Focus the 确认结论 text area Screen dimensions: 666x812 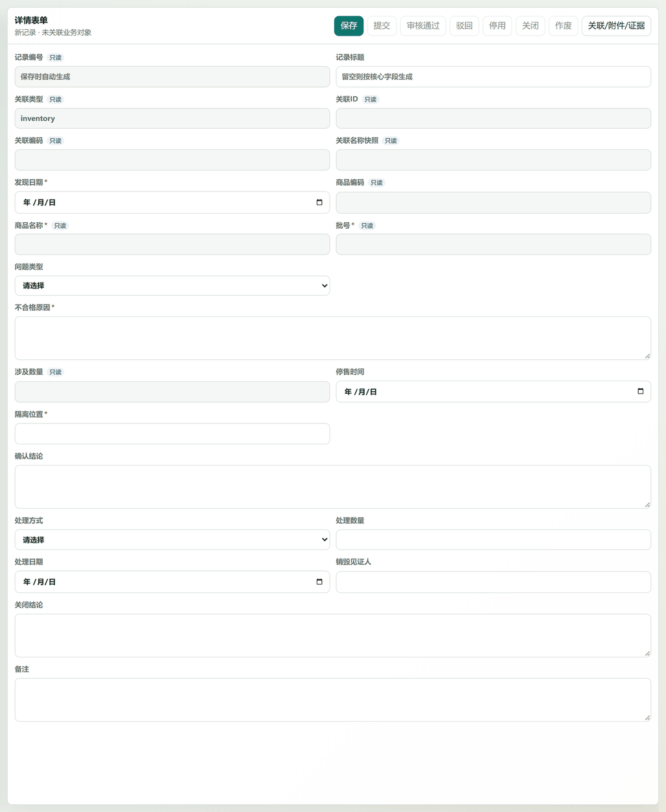coord(333,487)
